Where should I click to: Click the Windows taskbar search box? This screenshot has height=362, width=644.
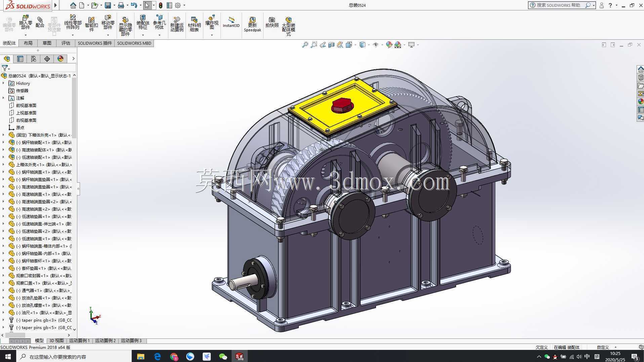(74, 357)
